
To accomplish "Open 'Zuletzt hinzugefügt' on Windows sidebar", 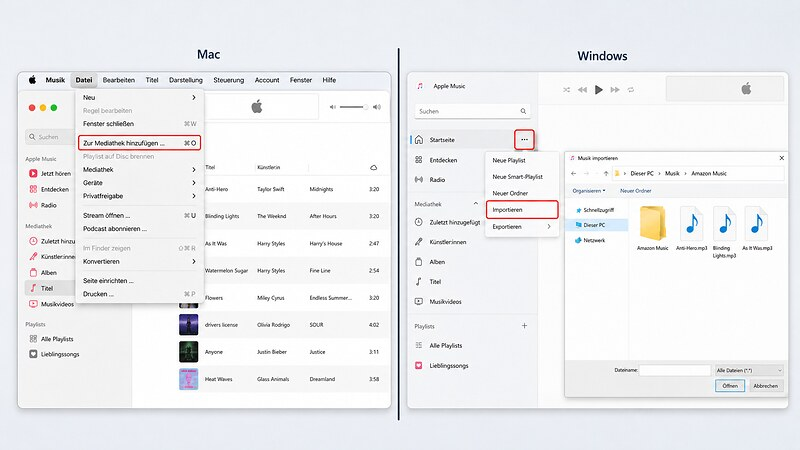I will (448, 222).
